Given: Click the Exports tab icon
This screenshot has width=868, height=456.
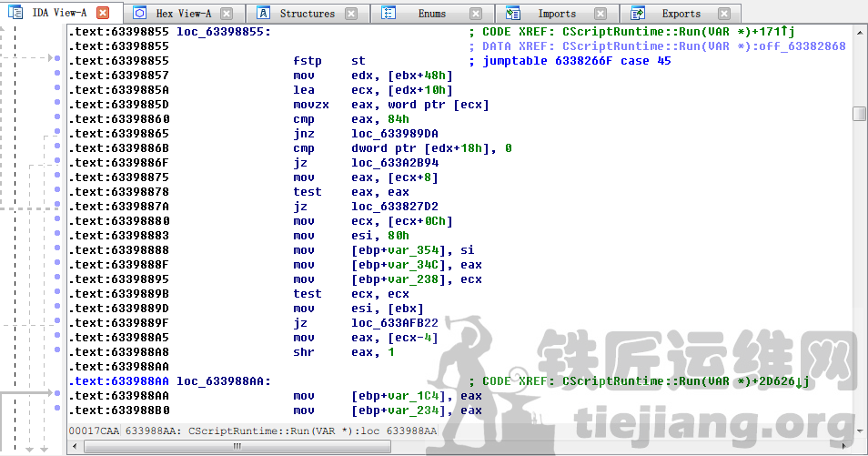Looking at the screenshot, I should coord(638,13).
